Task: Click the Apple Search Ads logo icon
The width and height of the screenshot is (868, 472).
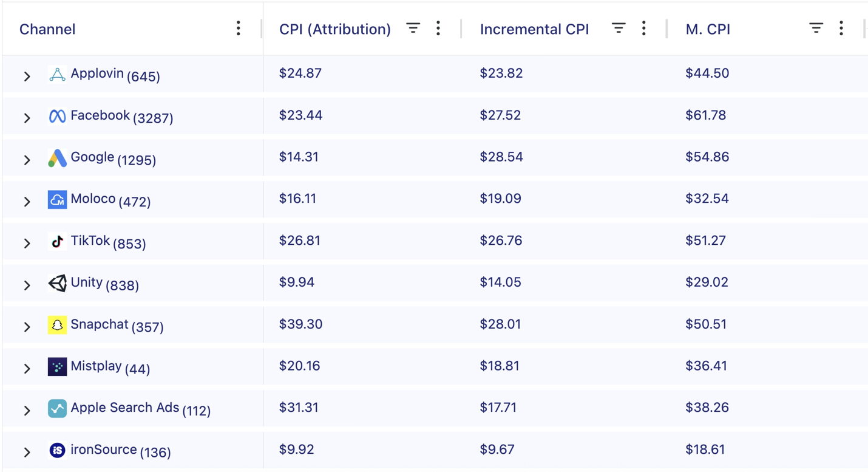Action: coord(57,408)
